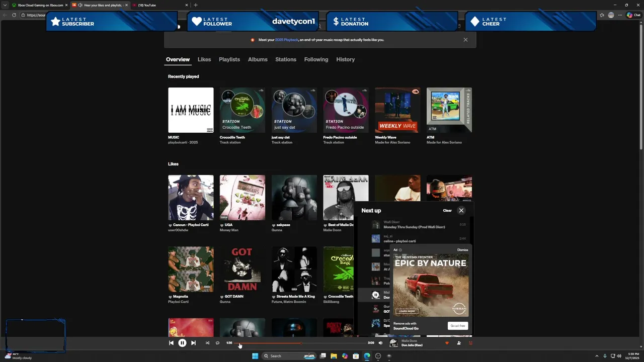Viewport: 644px width, 362px height.
Task: Open the just say dat station thumbnail
Action: 294,110
